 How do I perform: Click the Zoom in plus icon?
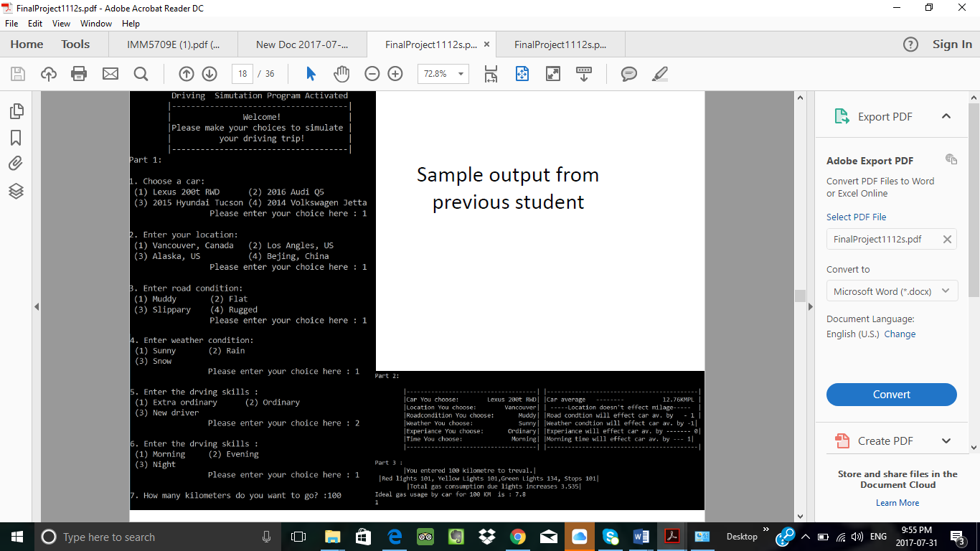tap(395, 74)
